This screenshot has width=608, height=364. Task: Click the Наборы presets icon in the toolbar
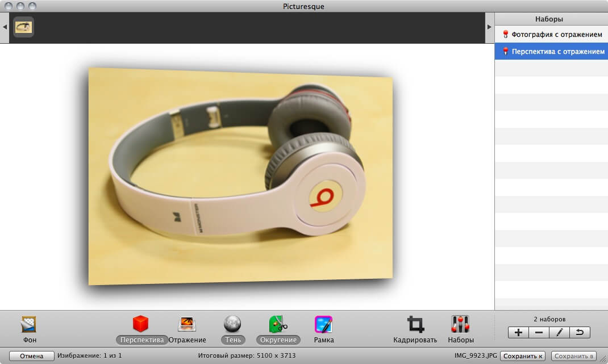click(x=460, y=325)
